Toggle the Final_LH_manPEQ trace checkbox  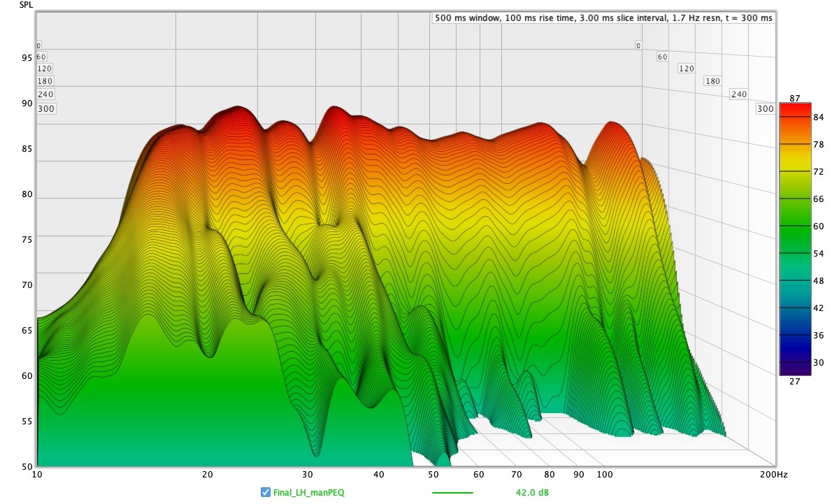point(266,492)
